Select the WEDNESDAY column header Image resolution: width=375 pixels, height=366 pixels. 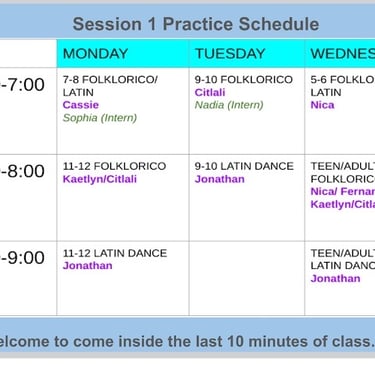click(340, 54)
